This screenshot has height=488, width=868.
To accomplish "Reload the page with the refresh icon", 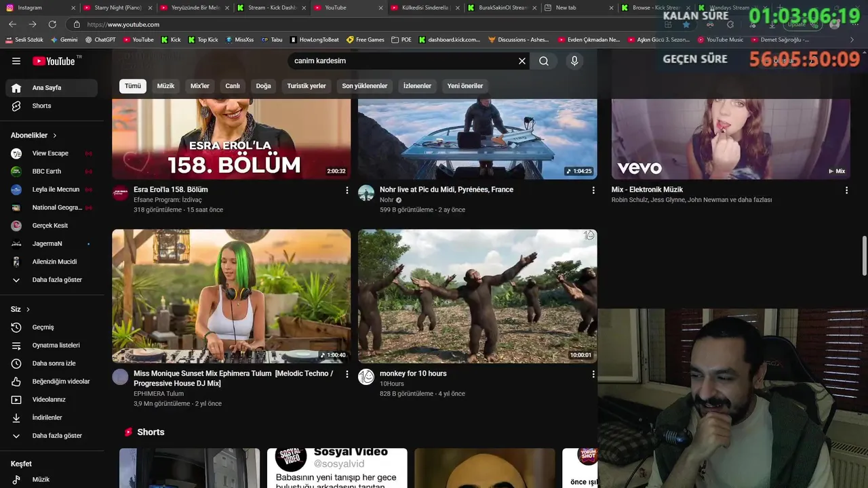I will (53, 24).
